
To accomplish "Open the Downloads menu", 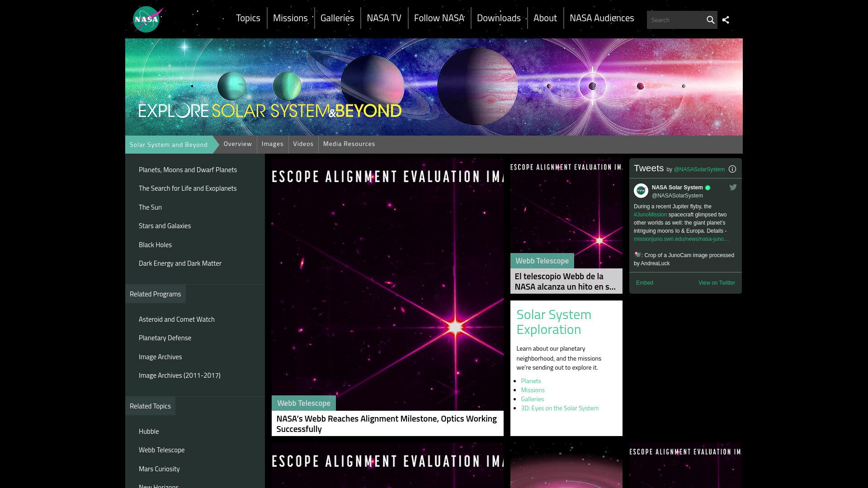I will point(499,18).
